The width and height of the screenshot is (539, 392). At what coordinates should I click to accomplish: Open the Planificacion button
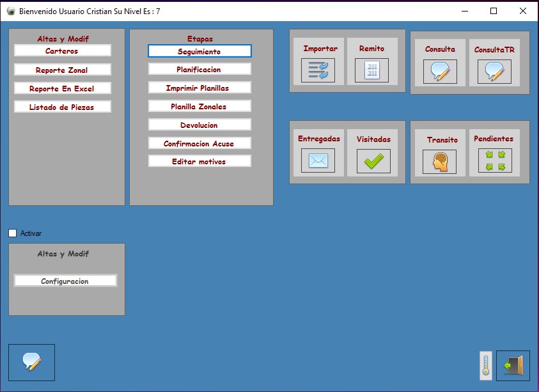coord(199,69)
